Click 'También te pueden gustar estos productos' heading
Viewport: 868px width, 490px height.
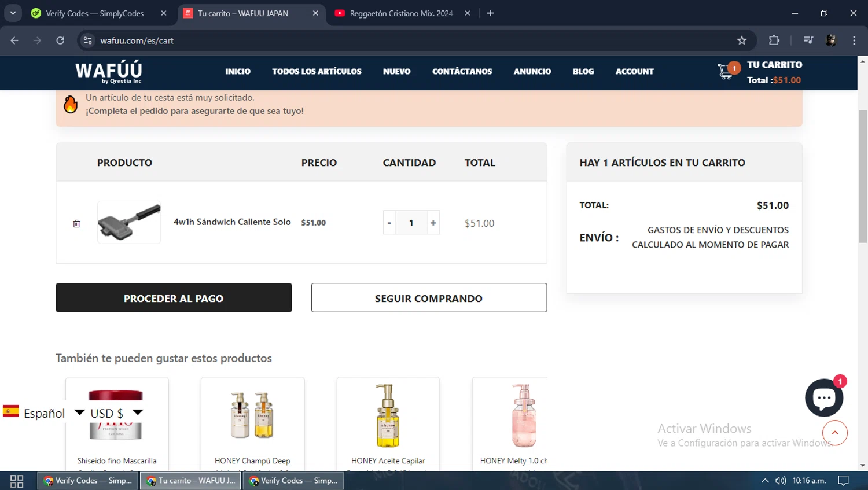tap(164, 358)
